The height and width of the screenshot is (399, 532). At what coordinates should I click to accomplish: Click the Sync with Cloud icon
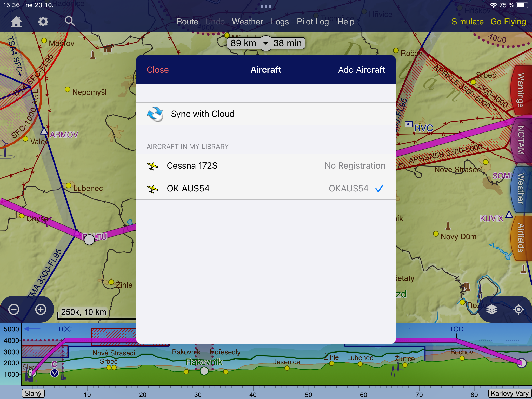click(155, 114)
